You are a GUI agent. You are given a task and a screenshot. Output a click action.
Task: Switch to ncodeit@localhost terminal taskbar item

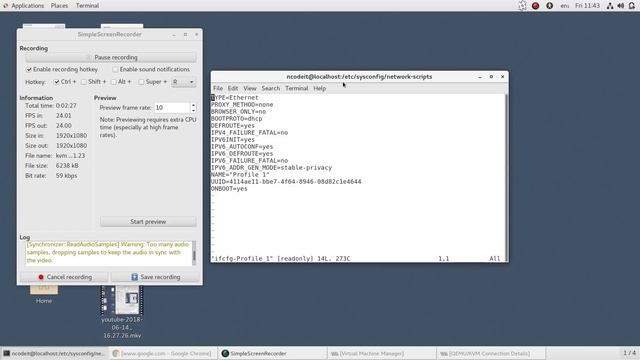(55, 353)
